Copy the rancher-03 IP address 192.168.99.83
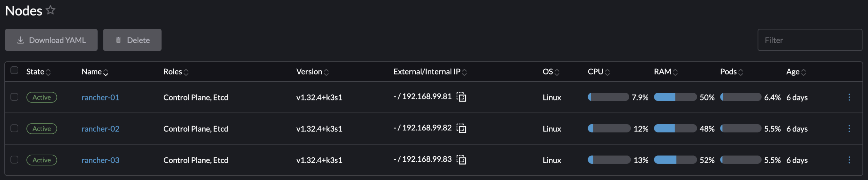This screenshot has height=180, width=868. point(461,160)
